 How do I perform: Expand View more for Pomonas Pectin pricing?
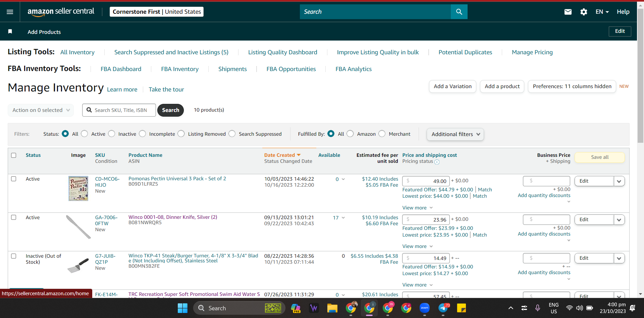click(418, 208)
